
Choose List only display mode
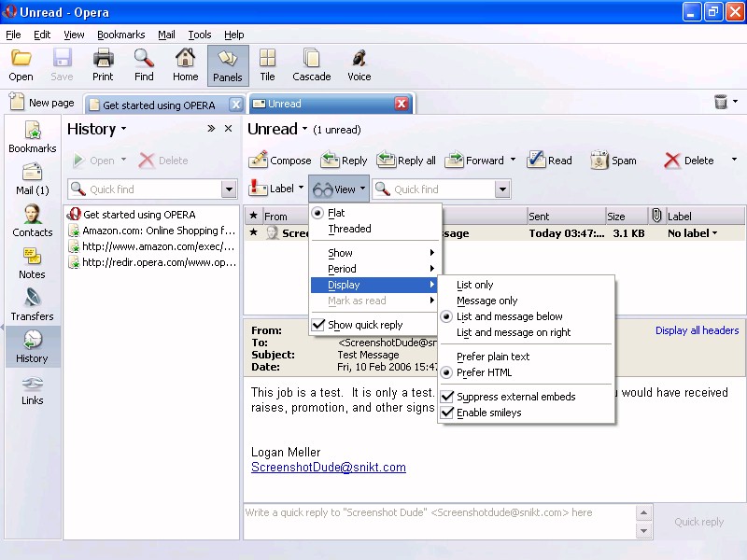pyautogui.click(x=475, y=285)
